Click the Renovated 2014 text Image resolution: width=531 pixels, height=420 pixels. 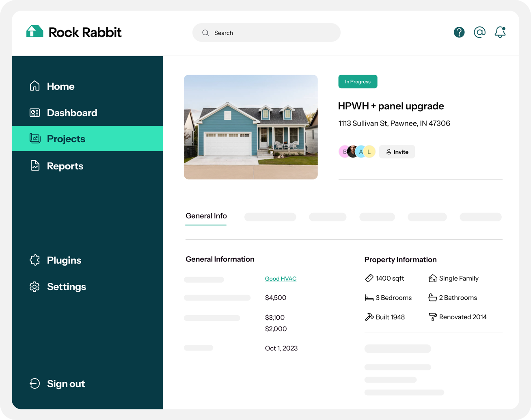point(463,317)
